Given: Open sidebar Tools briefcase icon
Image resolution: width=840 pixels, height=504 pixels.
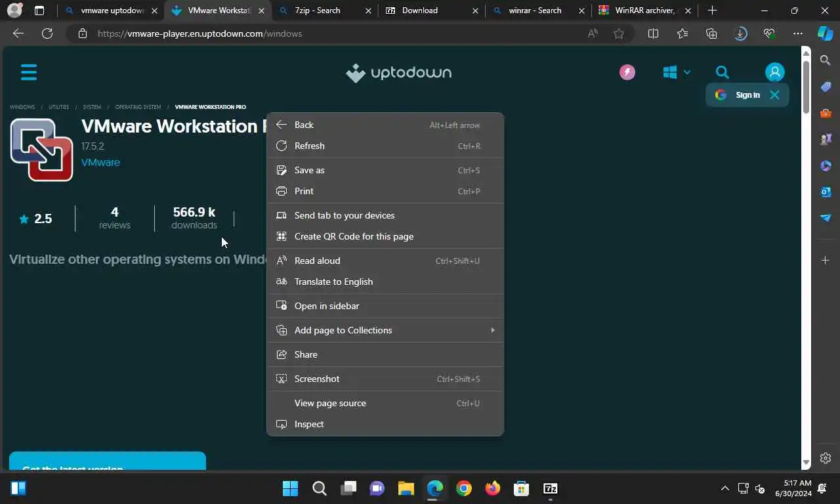Looking at the screenshot, I should pos(826,113).
